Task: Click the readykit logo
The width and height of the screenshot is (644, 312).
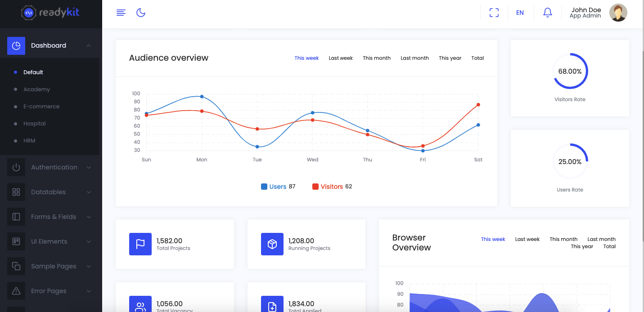Action: point(50,13)
